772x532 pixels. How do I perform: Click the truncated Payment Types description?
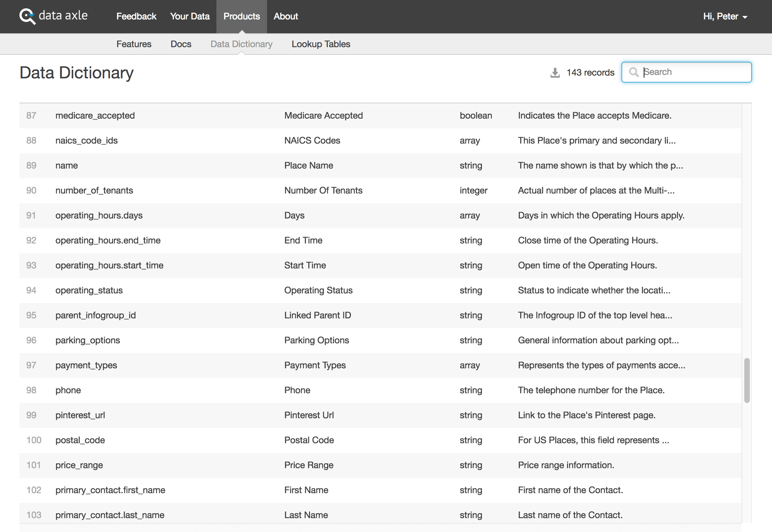click(601, 365)
